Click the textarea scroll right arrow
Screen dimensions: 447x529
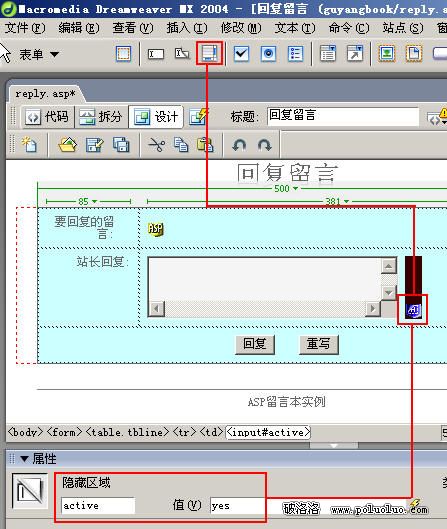[373, 308]
